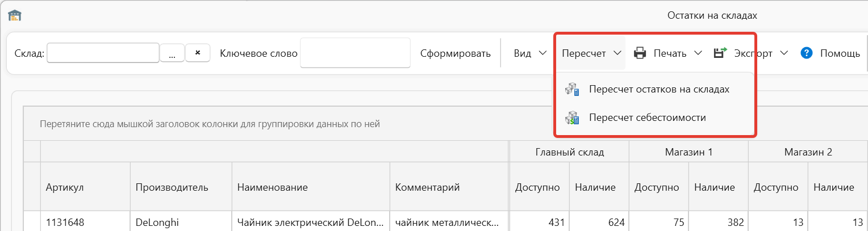This screenshot has height=231, width=868.
Task: Expand the Печать dropdown arrow
Action: [699, 53]
